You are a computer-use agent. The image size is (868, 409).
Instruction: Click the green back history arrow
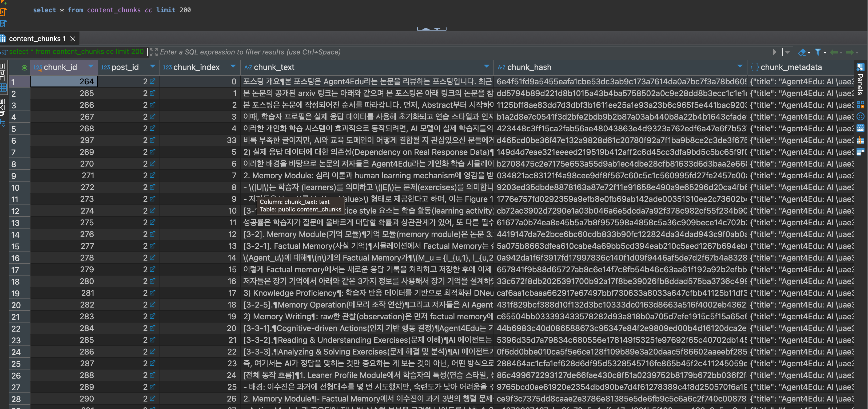[834, 52]
